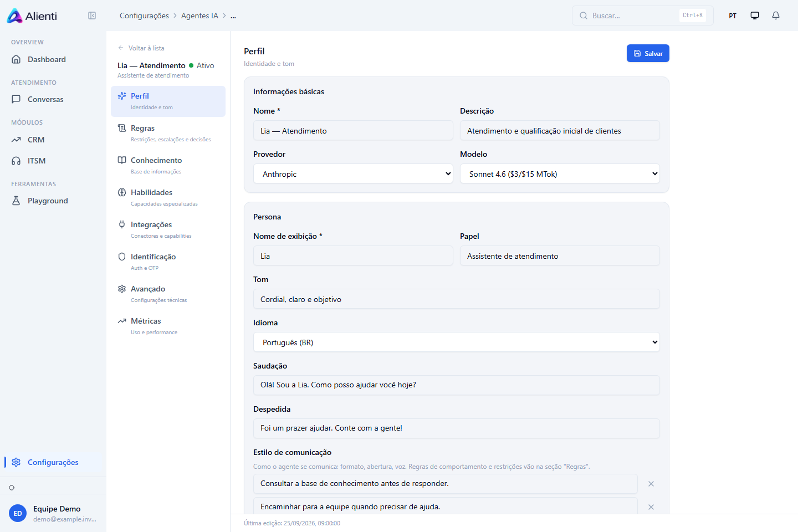The height and width of the screenshot is (532, 798).
Task: Open the Regras section
Action: (x=168, y=134)
